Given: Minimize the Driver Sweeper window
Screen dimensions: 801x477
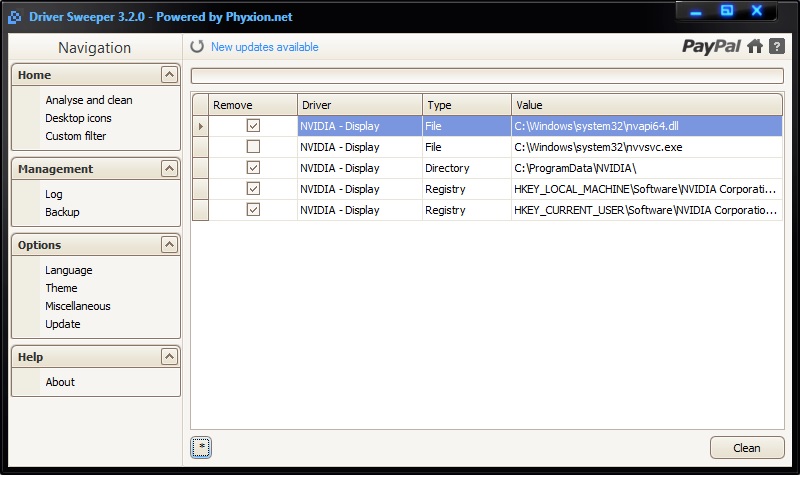Looking at the screenshot, I should tap(696, 11).
